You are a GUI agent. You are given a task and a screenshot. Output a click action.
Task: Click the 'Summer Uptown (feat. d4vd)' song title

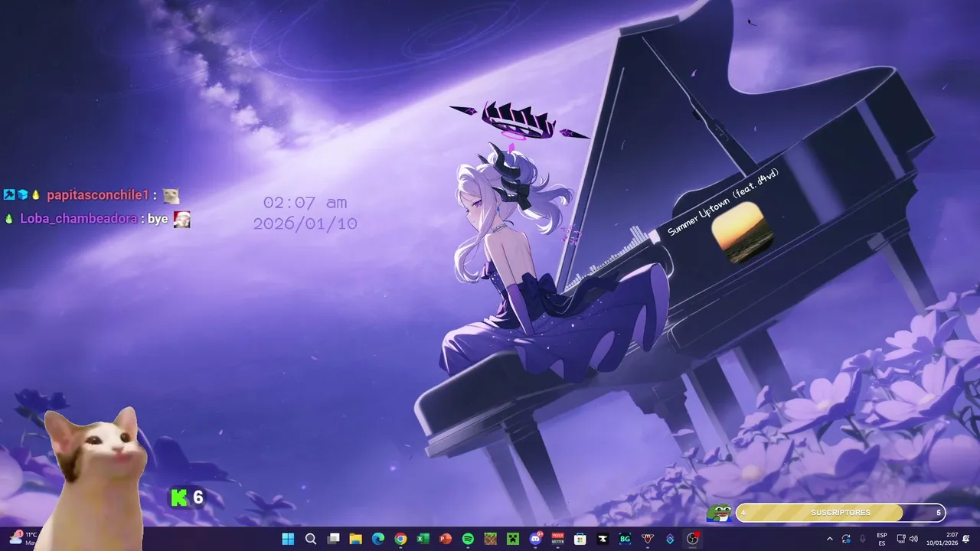point(723,203)
